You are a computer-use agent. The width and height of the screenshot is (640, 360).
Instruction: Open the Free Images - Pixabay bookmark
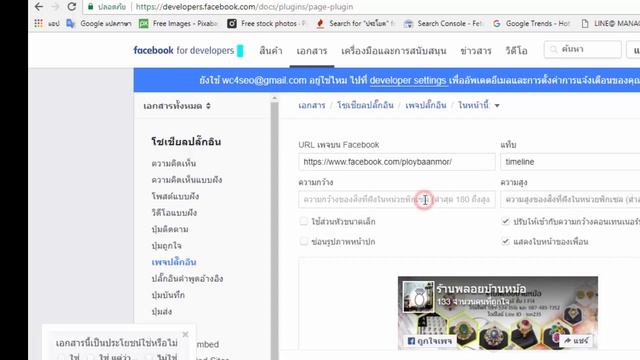point(178,24)
